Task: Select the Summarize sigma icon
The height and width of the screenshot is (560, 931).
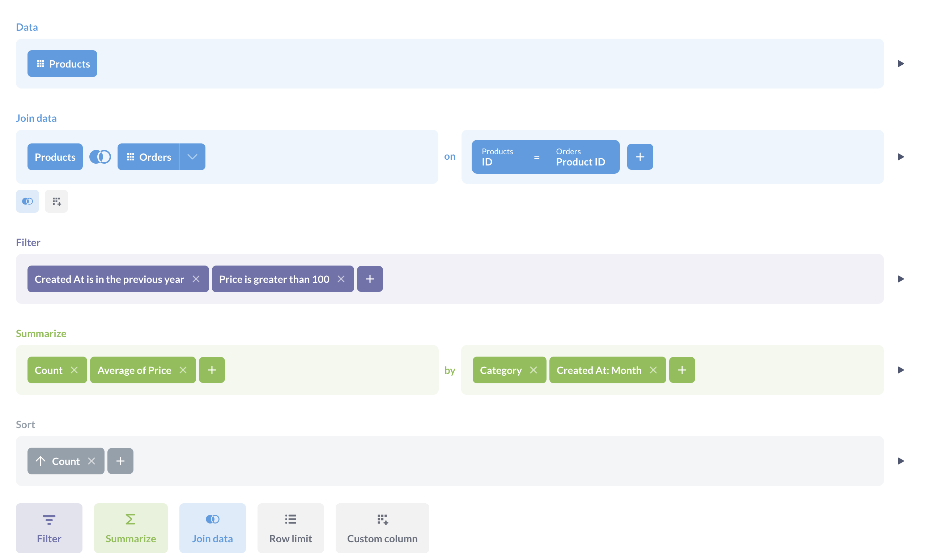Action: 130,519
